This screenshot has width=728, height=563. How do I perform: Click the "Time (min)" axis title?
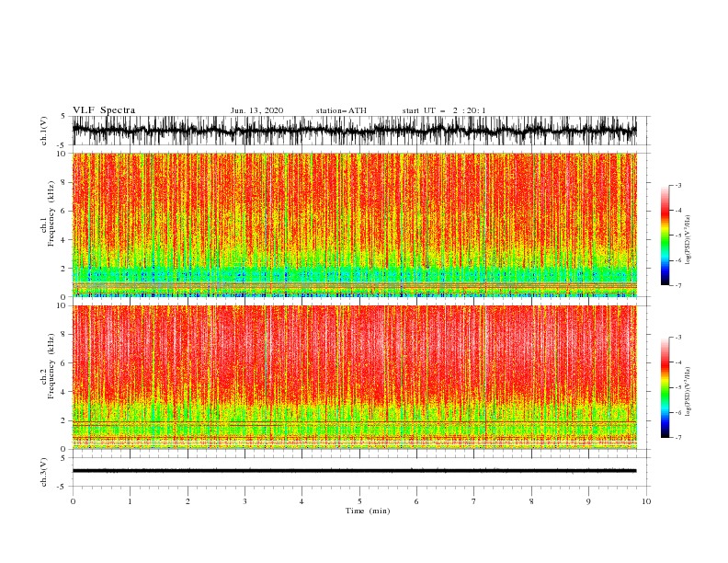coord(368,511)
